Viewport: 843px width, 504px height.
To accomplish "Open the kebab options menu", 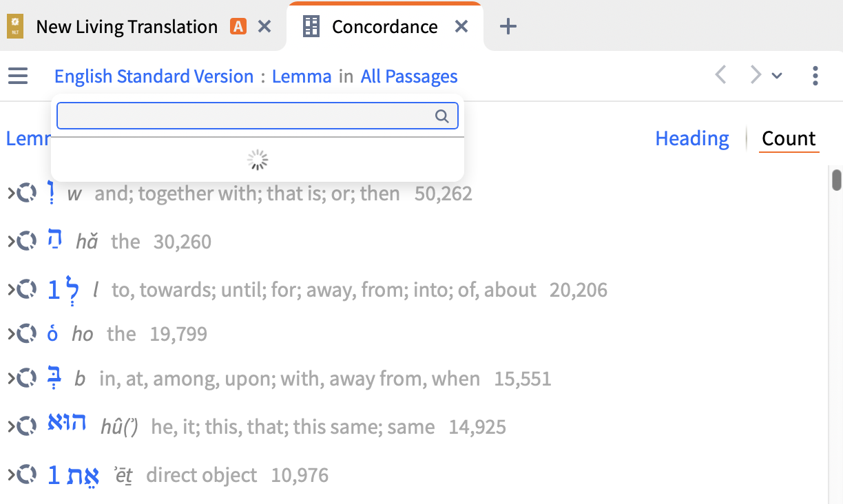I will pos(815,76).
